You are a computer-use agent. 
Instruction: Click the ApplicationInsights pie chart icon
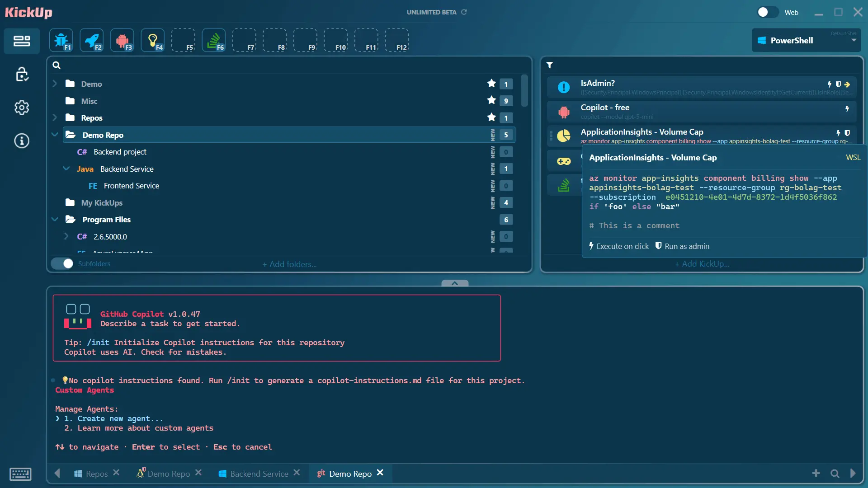(564, 136)
